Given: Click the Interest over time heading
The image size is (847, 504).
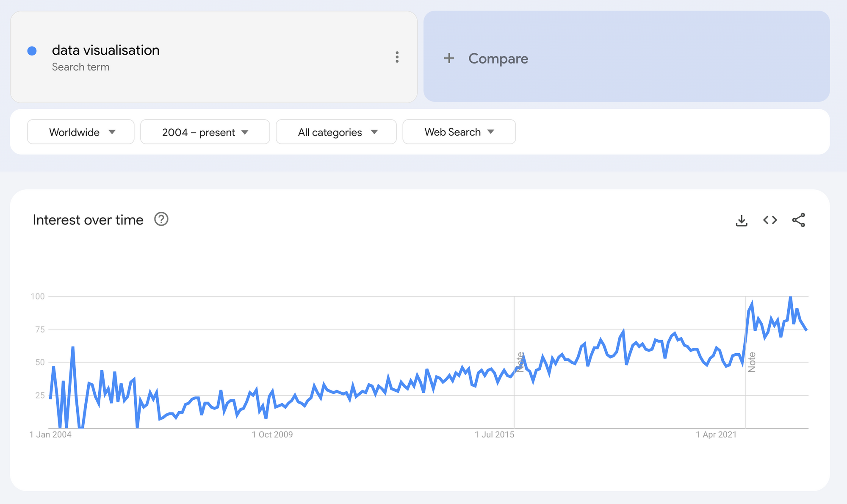Looking at the screenshot, I should [x=88, y=220].
